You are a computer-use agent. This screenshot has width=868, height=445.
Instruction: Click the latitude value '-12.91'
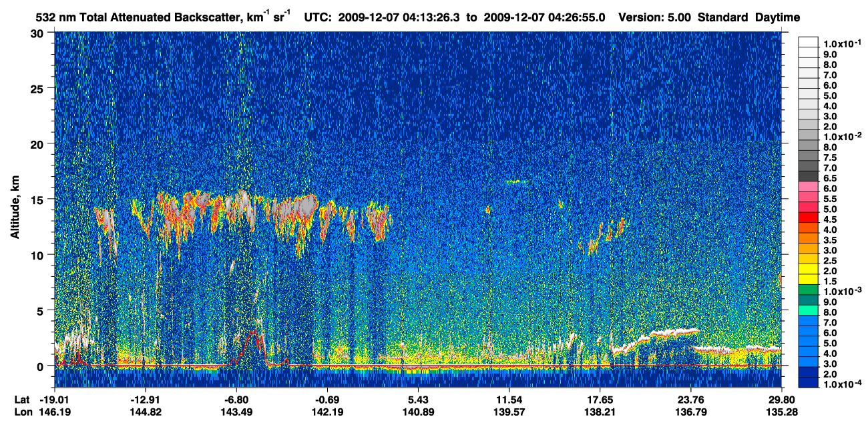click(x=146, y=400)
